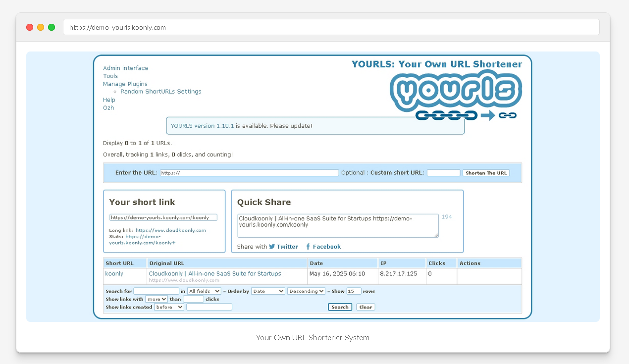Open the koonly short URL link
The width and height of the screenshot is (629, 364).
(114, 274)
